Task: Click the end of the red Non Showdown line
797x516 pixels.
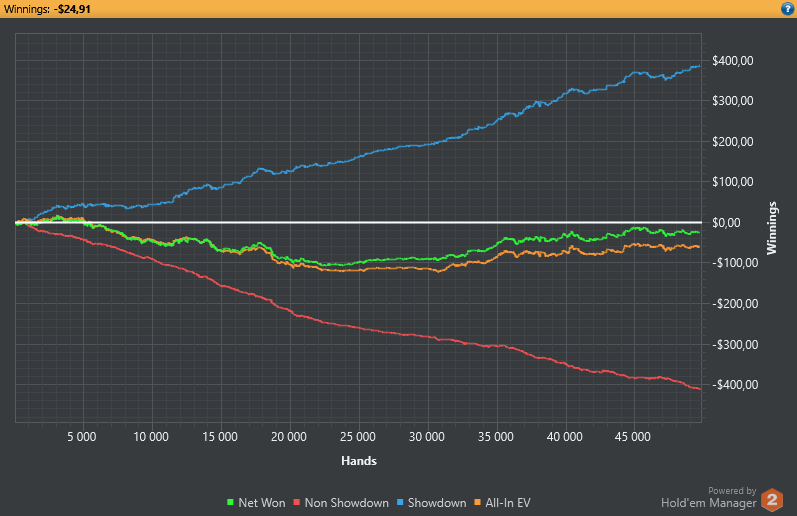Action: [699, 389]
